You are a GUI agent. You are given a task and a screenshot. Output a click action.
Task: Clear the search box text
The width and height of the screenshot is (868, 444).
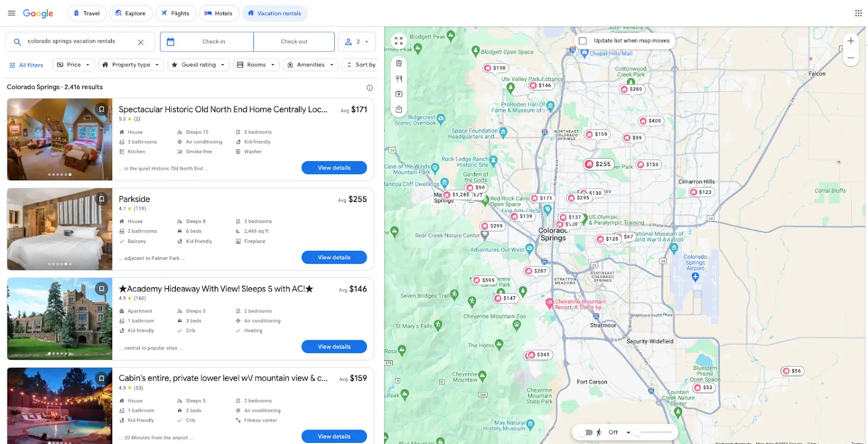(141, 42)
